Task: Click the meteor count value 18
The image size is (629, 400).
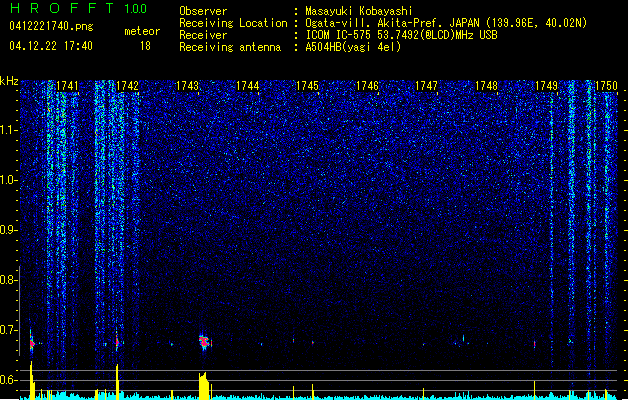Action: [x=145, y=46]
